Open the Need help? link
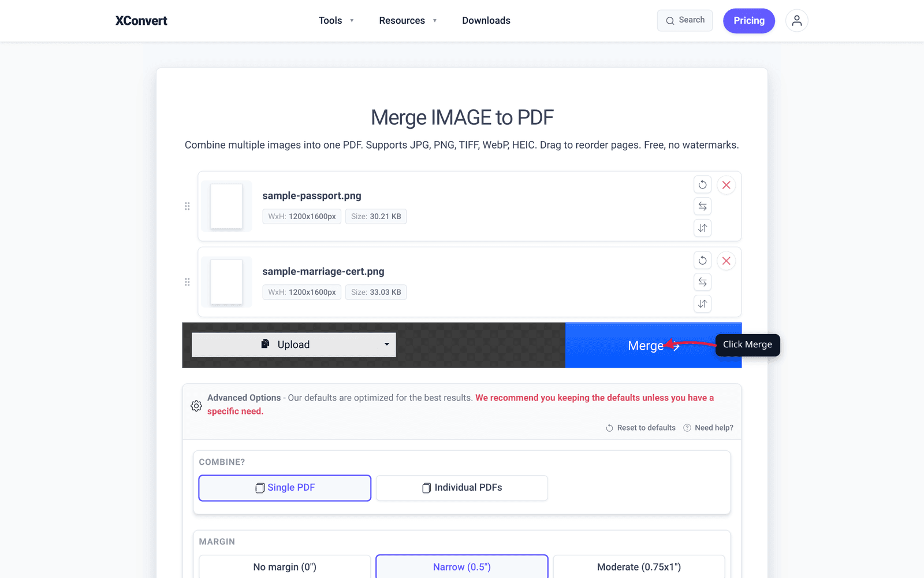Image resolution: width=924 pixels, height=578 pixels. click(708, 428)
